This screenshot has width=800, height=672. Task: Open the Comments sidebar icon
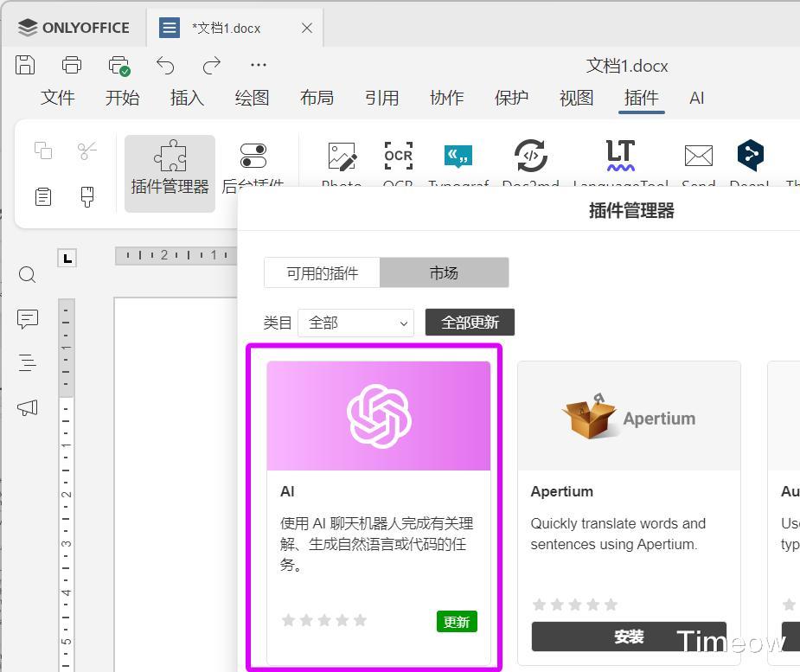27,319
